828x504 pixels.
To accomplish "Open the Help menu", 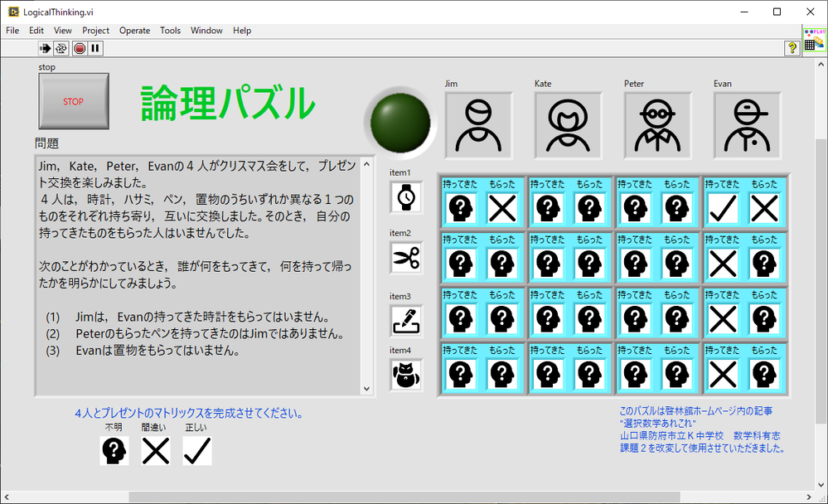I will (242, 31).
